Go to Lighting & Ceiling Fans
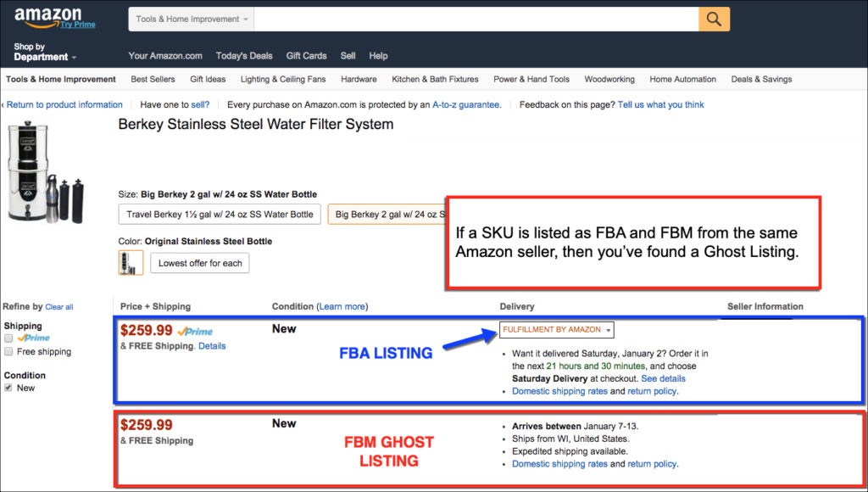The image size is (868, 492). [x=283, y=79]
